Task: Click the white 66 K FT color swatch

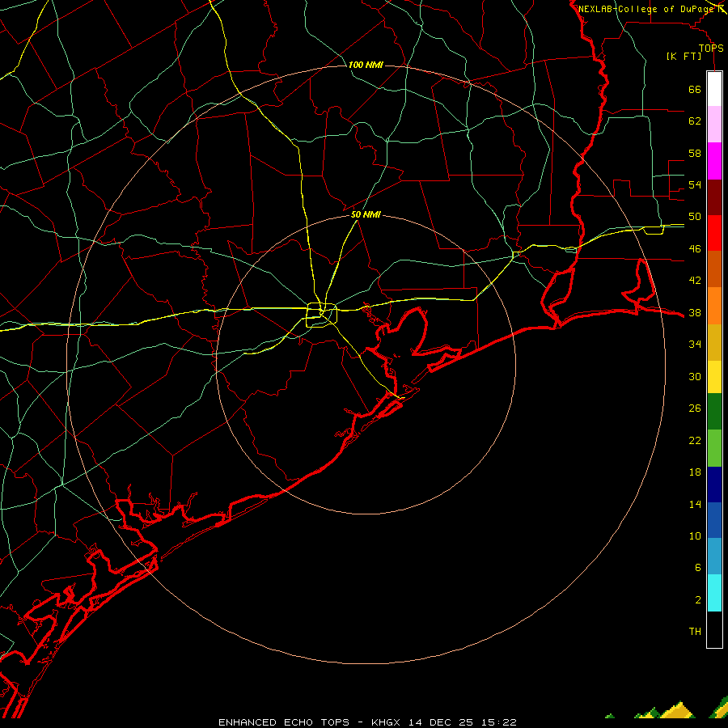Action: 714,89
